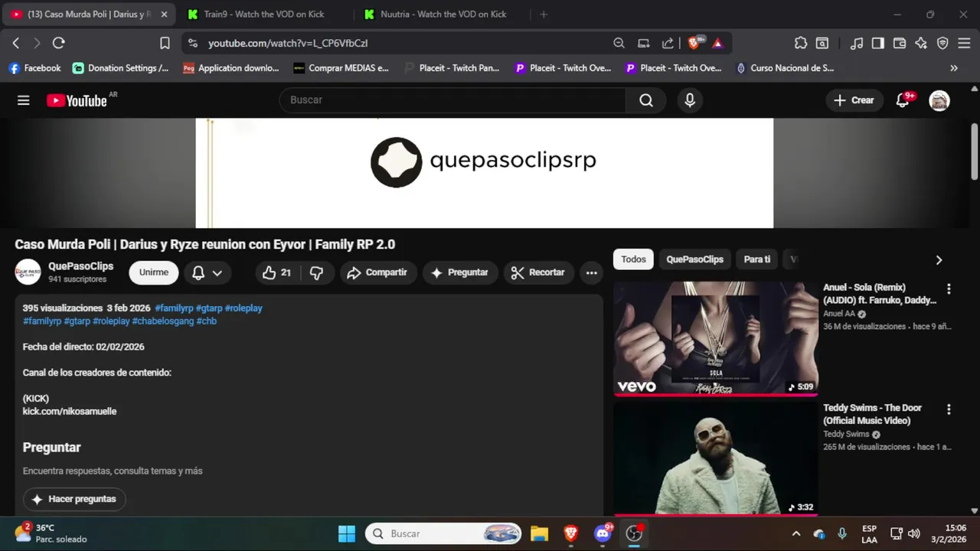Click the browser address bar URL
The image size is (980, 551).
pos(288,44)
